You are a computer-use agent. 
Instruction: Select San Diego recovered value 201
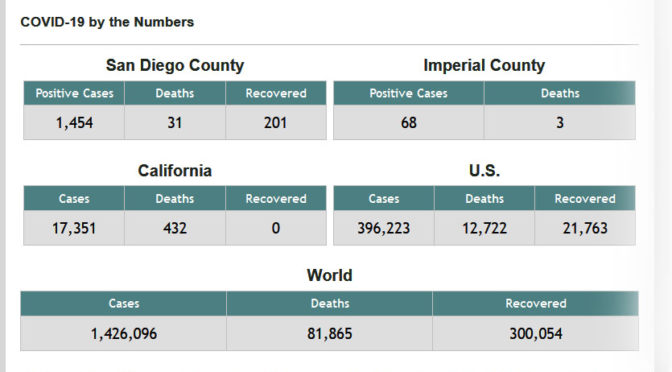tap(276, 123)
